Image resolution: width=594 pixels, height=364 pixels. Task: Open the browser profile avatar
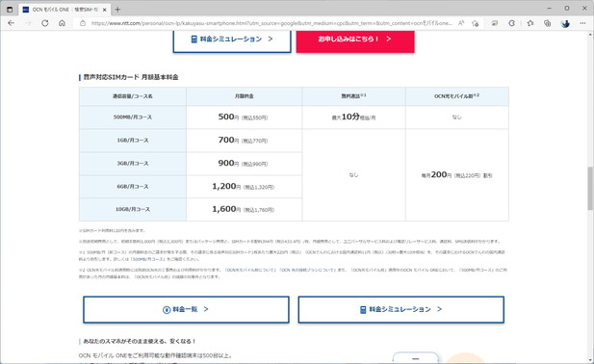565,23
